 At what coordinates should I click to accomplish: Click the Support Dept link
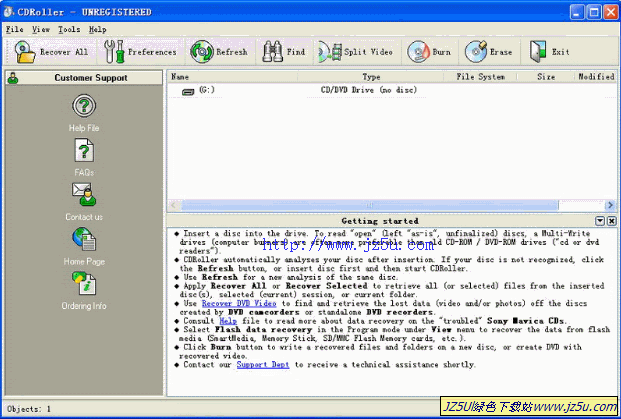(263, 364)
